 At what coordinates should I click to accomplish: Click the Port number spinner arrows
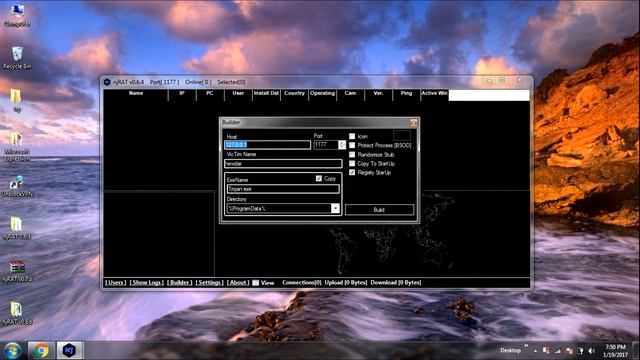click(342, 145)
